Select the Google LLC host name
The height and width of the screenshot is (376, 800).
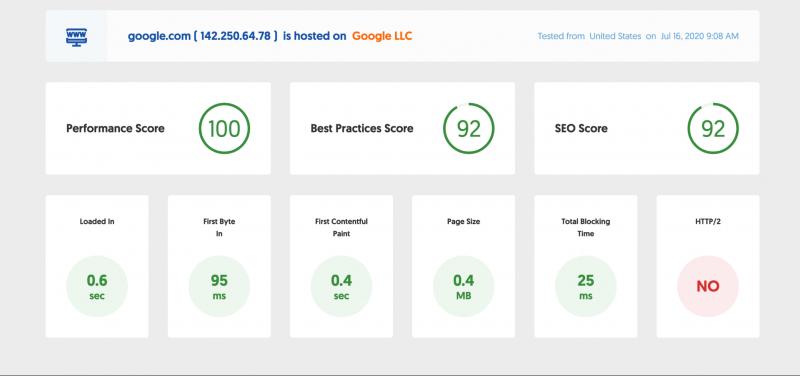click(382, 36)
